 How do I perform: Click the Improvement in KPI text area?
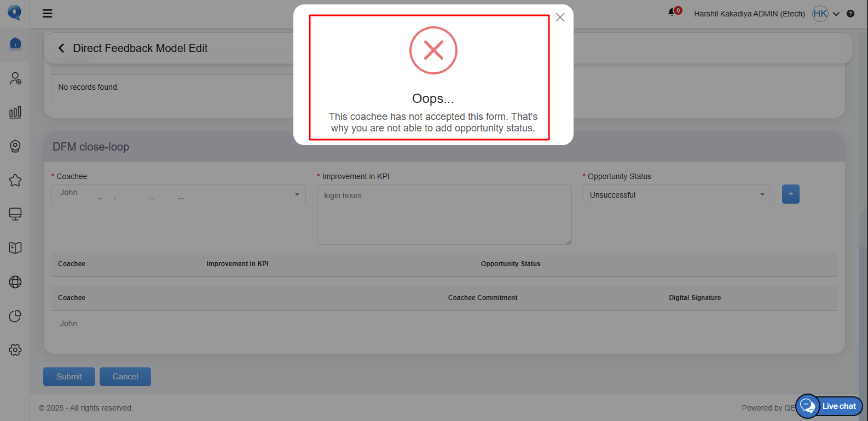pyautogui.click(x=444, y=215)
